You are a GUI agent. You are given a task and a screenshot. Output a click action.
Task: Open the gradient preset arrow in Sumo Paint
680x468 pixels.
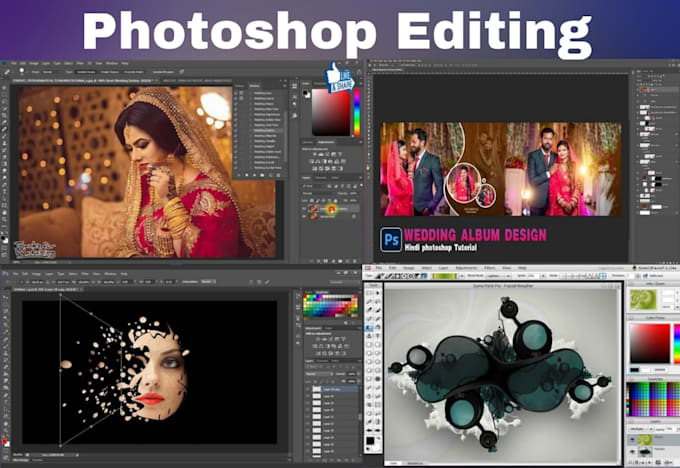coord(461,276)
